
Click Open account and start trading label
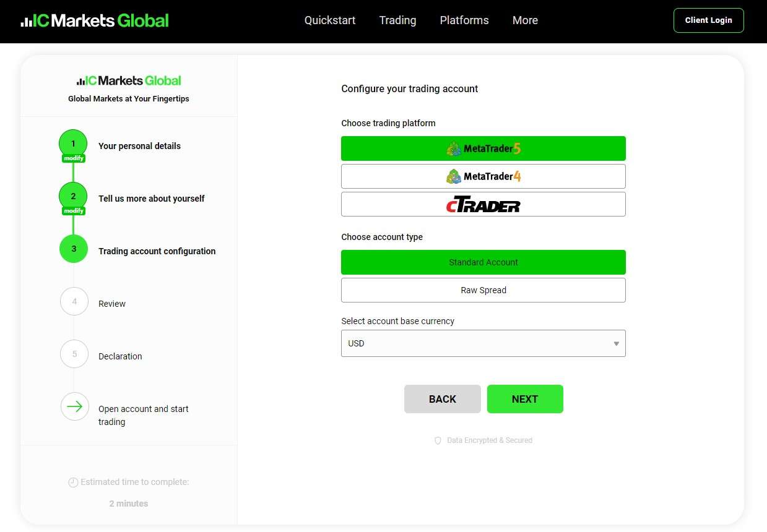coord(144,415)
